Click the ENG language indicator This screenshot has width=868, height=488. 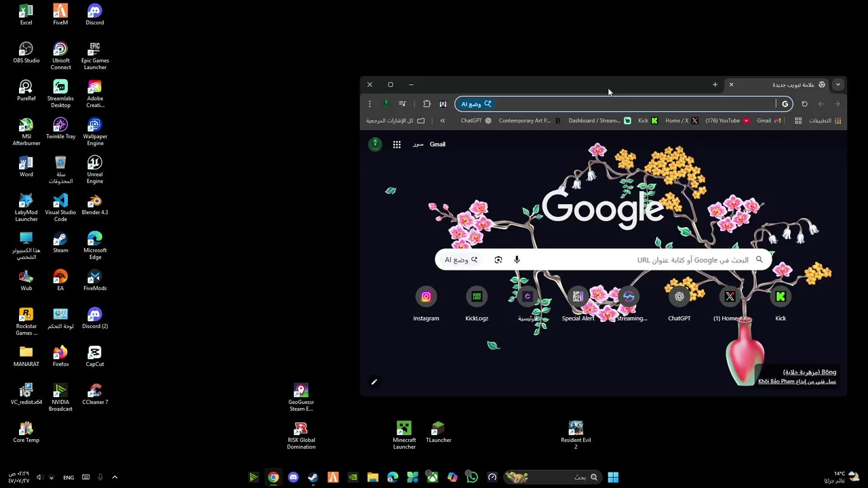[68, 477]
